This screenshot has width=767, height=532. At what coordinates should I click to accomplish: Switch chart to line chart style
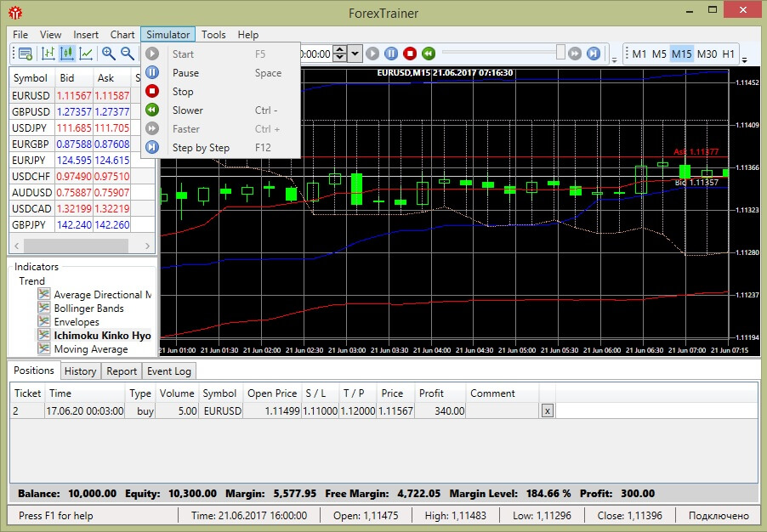coord(86,54)
